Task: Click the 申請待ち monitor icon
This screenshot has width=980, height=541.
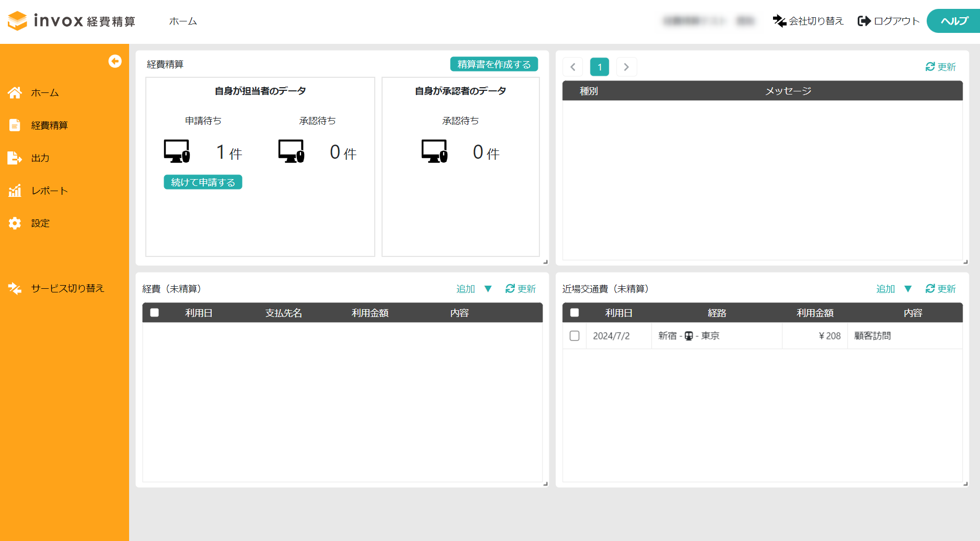Action: [x=177, y=151]
